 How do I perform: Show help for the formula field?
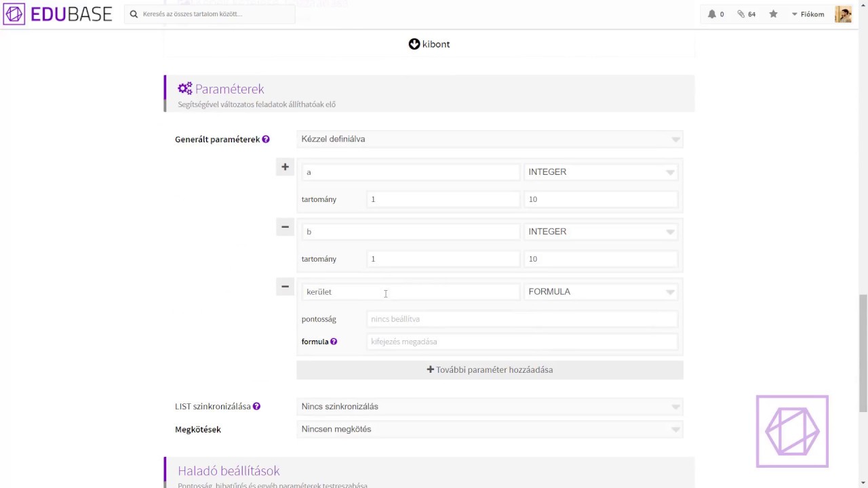tap(334, 342)
